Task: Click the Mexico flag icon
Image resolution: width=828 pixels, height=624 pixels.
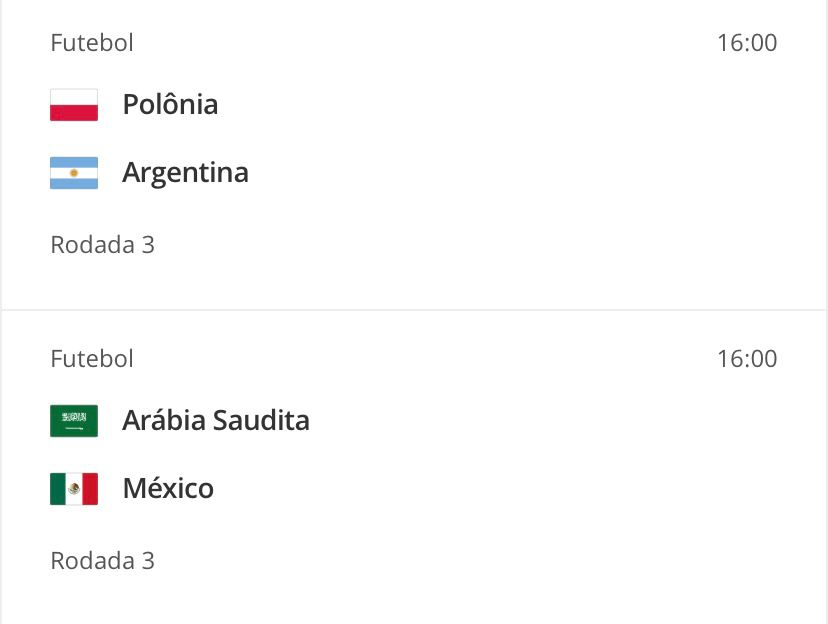Action: (x=74, y=489)
